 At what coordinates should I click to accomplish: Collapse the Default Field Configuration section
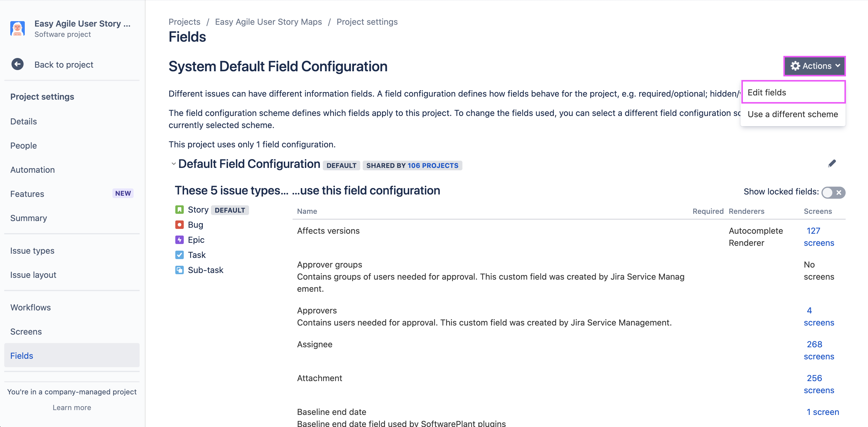pyautogui.click(x=173, y=164)
